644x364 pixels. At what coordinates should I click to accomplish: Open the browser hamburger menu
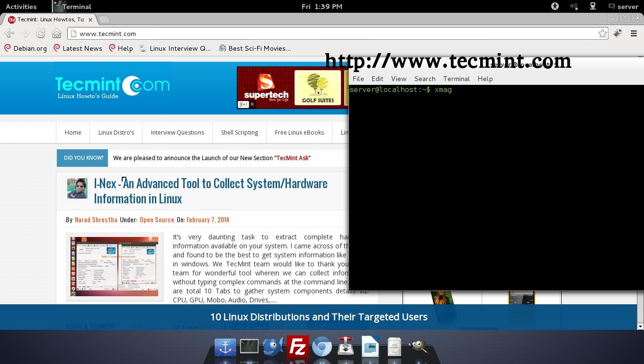coord(633,33)
